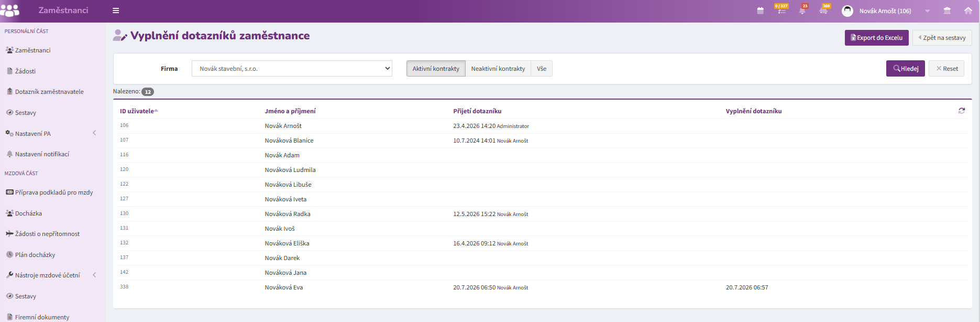The width and height of the screenshot is (980, 322).
Task: Expand Nastavení PA submenu chevron
Action: 94,133
